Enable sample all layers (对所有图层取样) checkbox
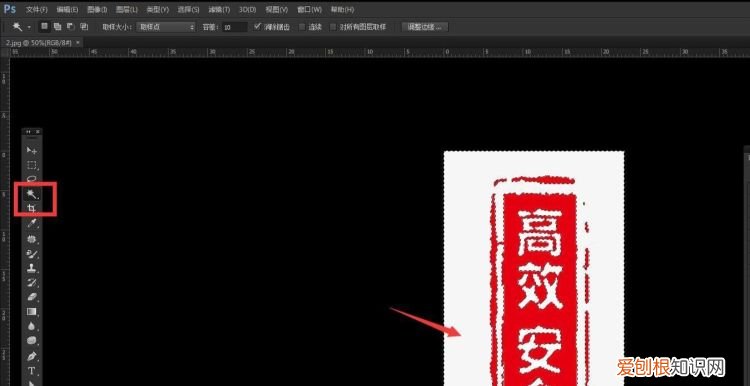Image resolution: width=750 pixels, height=386 pixels. click(x=334, y=27)
